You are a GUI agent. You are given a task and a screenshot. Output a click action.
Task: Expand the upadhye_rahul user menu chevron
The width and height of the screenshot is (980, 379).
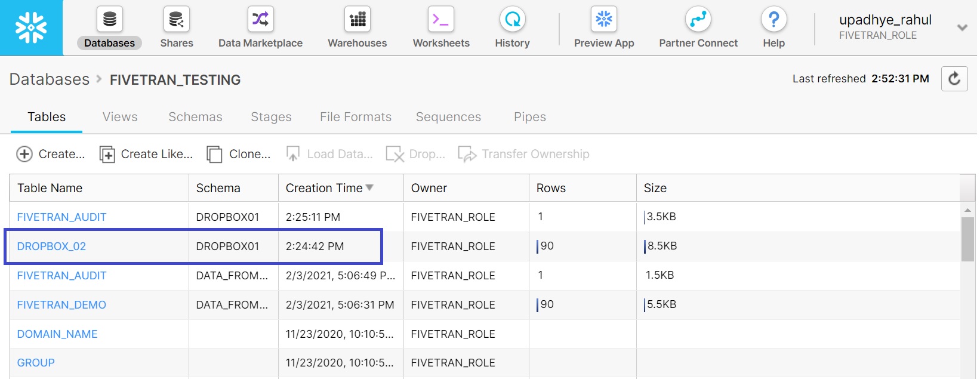(x=962, y=27)
